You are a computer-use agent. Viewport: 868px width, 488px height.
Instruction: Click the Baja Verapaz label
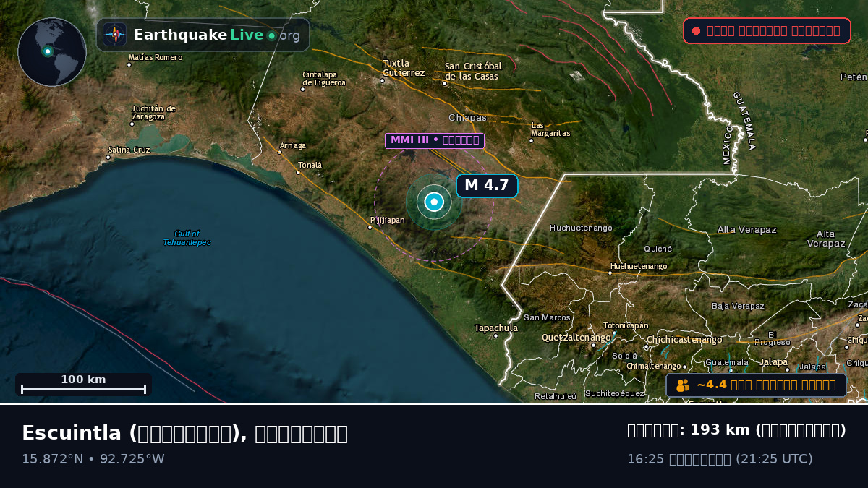point(738,306)
